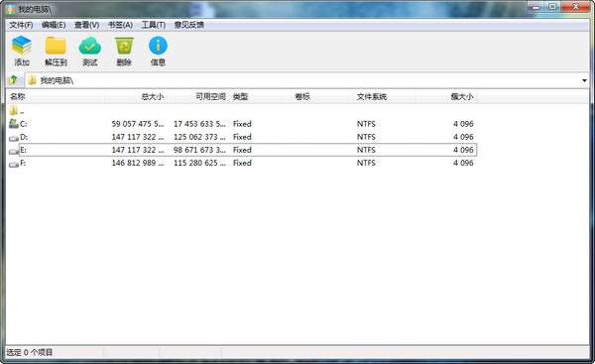Click the 删除 (Delete) trash icon
This screenshot has height=364, width=595.
click(x=124, y=46)
